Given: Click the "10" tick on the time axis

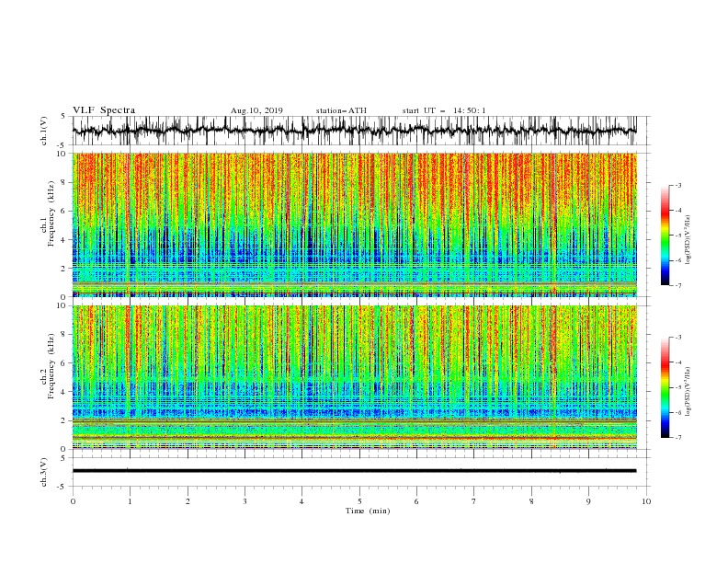Looking at the screenshot, I should 646,501.
